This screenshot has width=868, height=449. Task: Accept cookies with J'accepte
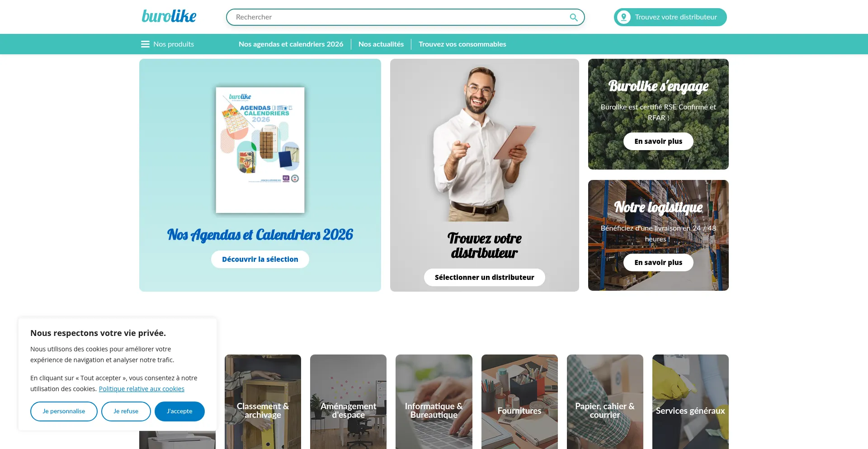[179, 411]
